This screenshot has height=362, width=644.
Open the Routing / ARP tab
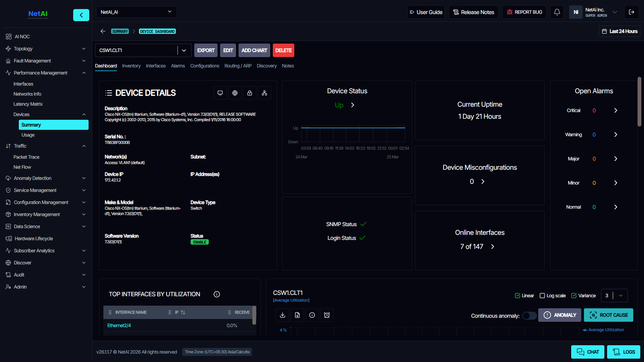click(238, 66)
